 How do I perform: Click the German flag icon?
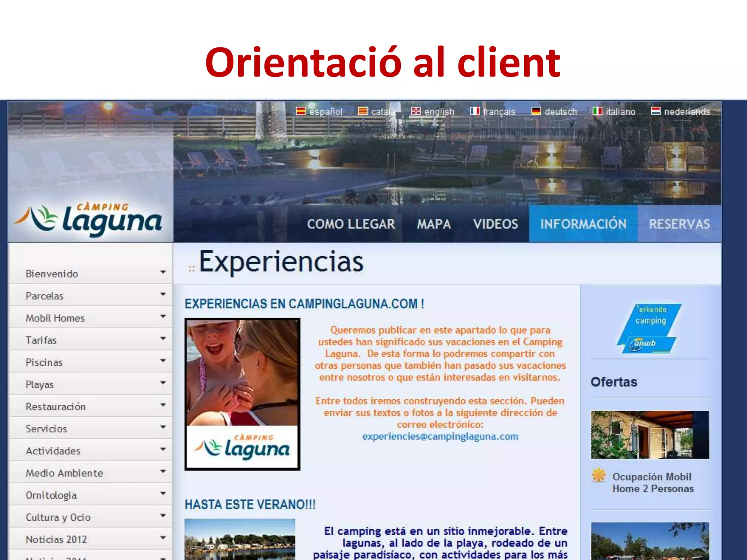[x=536, y=111]
